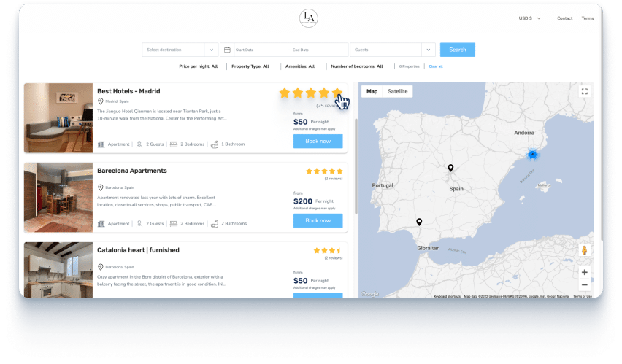Click Best Hotels Madrid star rating
The height and width of the screenshot is (364, 622).
point(310,93)
